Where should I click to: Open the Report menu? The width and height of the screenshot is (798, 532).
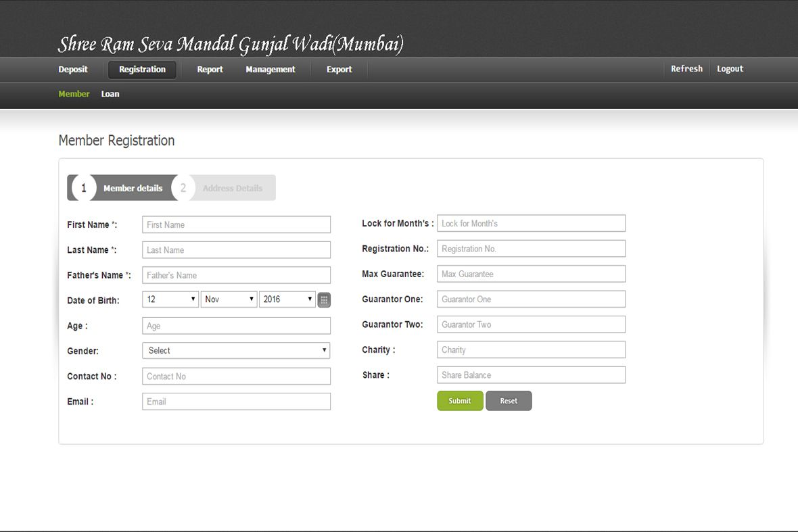pyautogui.click(x=210, y=70)
